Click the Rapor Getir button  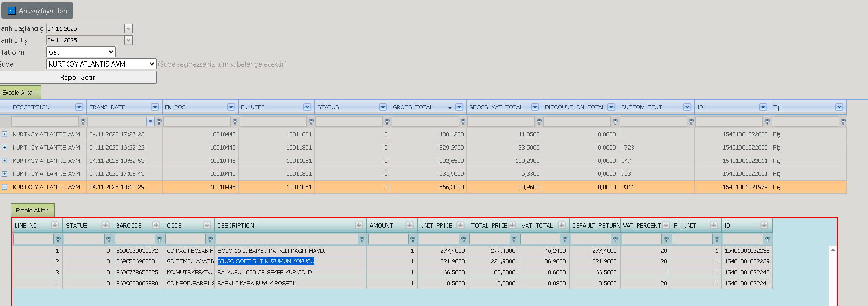pyautogui.click(x=78, y=77)
